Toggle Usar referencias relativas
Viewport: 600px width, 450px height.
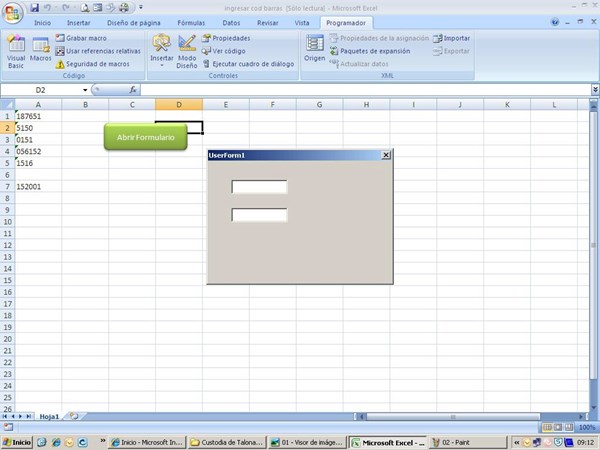(102, 50)
